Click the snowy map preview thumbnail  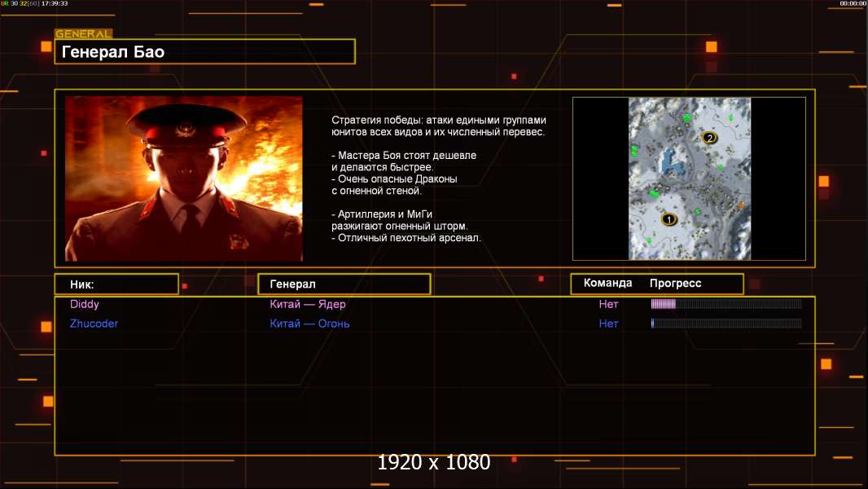point(690,178)
